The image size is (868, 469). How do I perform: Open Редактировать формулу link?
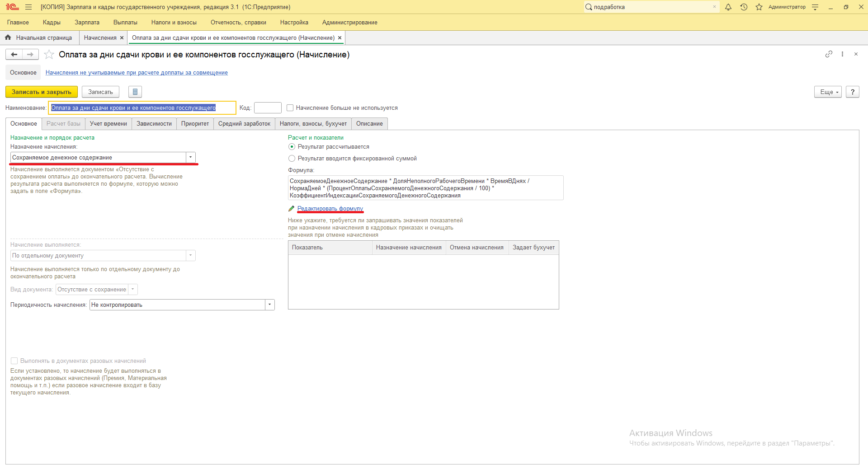[330, 209]
